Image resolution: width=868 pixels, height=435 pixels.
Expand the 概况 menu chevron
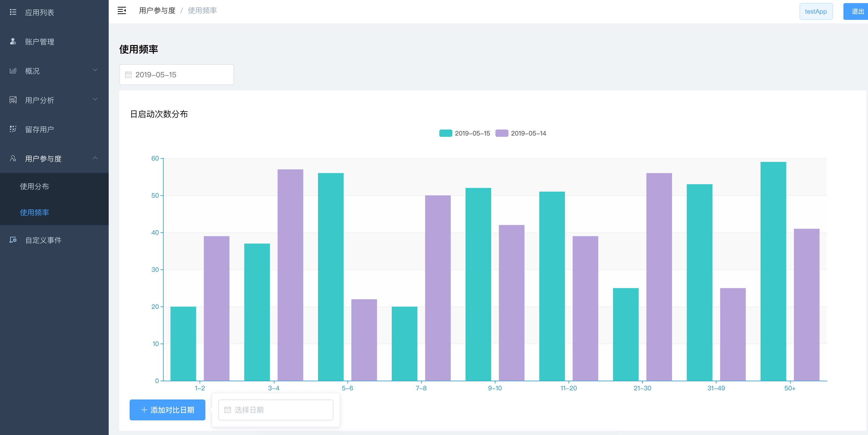pos(95,70)
